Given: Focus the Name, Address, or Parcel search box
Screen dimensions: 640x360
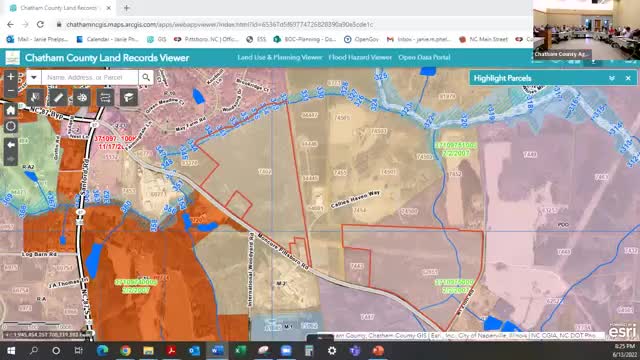Looking at the screenshot, I should coord(90,77).
